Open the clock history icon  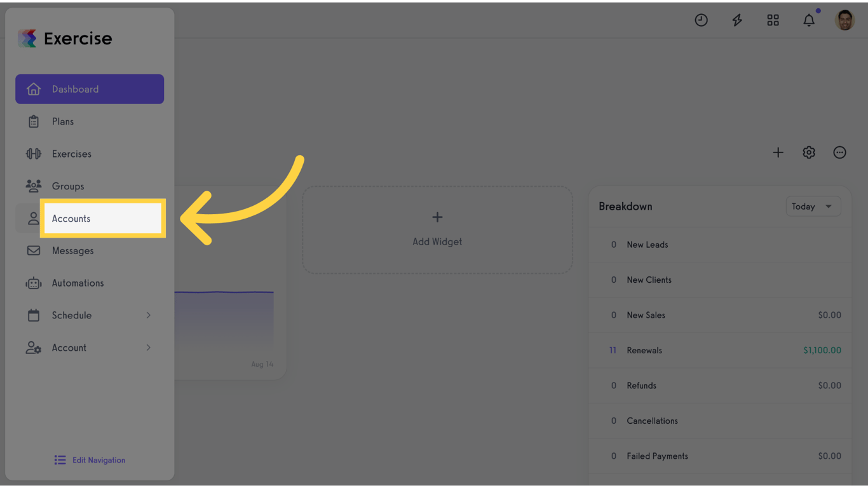(x=701, y=20)
